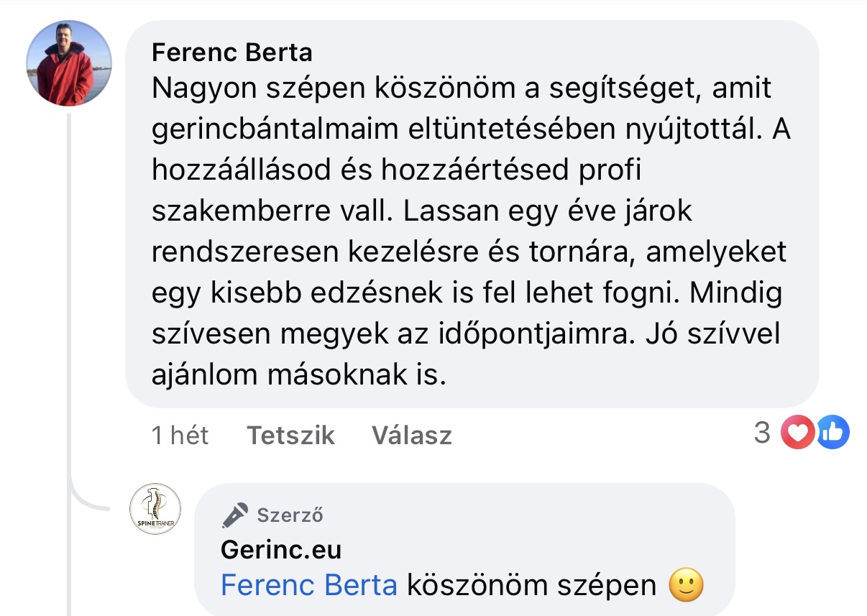
Task: Reply to the comment via Válasz
Action: point(411,436)
